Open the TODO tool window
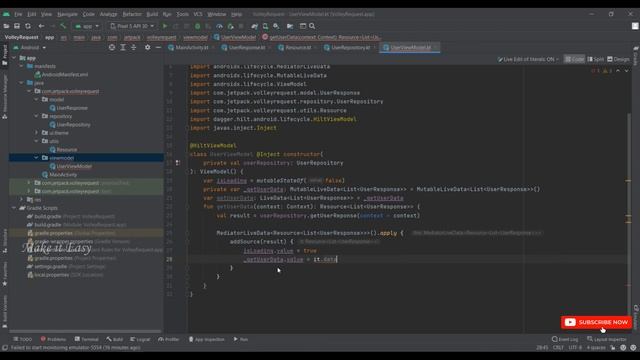 [22, 339]
